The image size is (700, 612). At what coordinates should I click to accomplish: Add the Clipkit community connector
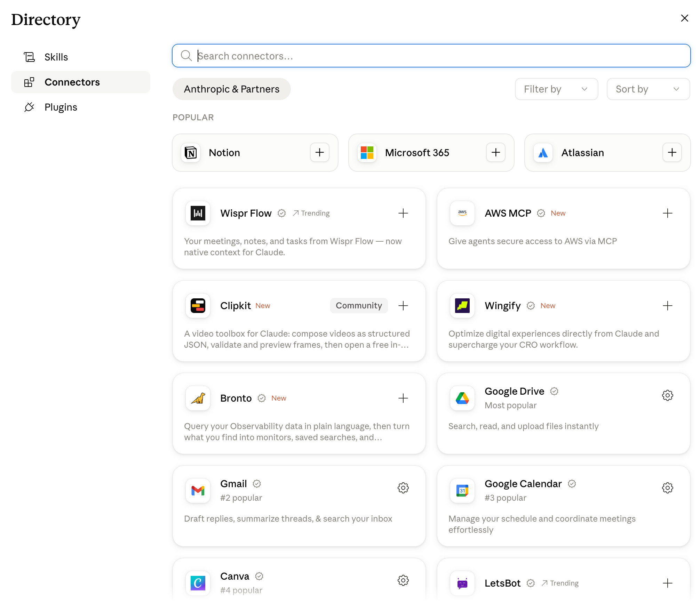coord(403,306)
